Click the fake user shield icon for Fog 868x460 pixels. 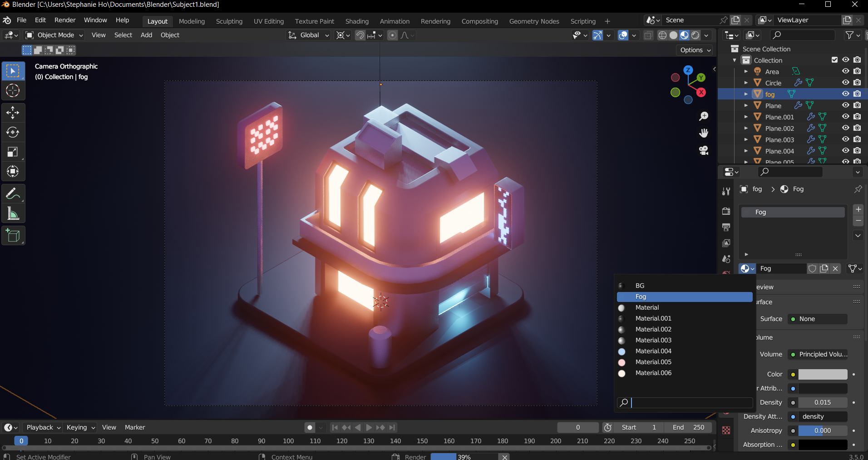[813, 268]
